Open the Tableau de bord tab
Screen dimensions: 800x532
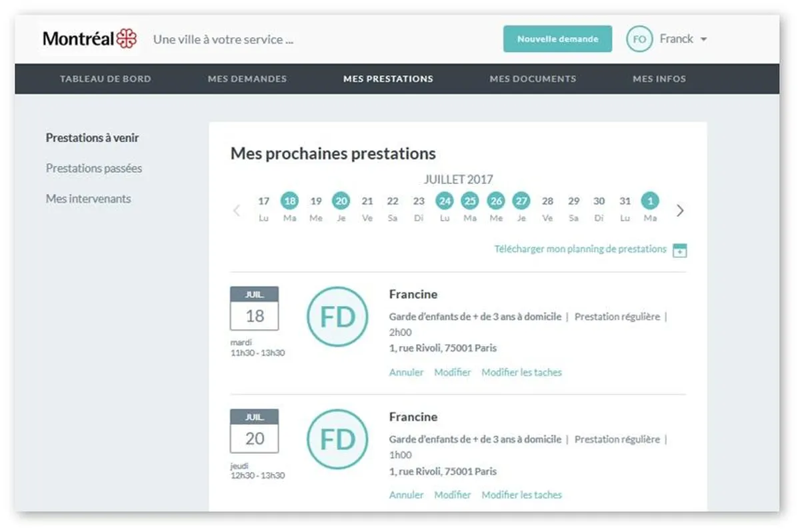point(105,79)
